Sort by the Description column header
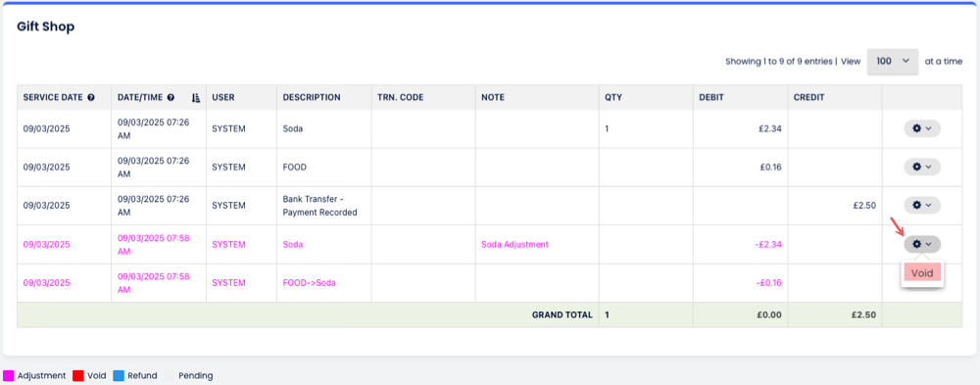The height and width of the screenshot is (385, 980). (312, 98)
